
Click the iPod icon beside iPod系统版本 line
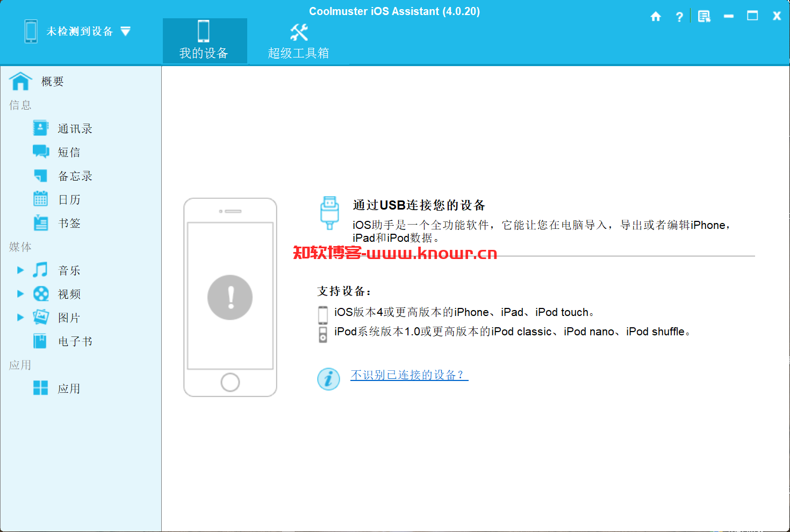pyautogui.click(x=323, y=334)
